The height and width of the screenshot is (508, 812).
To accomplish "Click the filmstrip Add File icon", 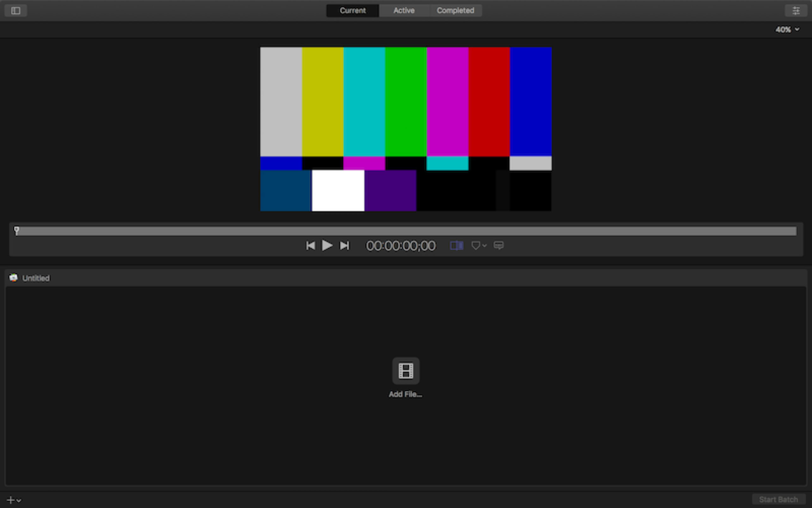I will [x=406, y=371].
